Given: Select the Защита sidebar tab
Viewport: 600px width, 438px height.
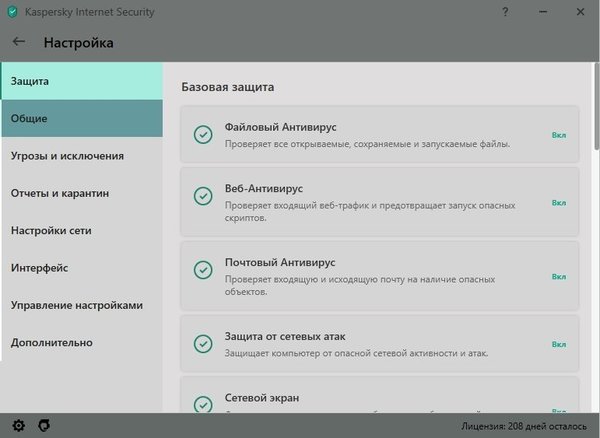Looking at the screenshot, I should click(81, 80).
